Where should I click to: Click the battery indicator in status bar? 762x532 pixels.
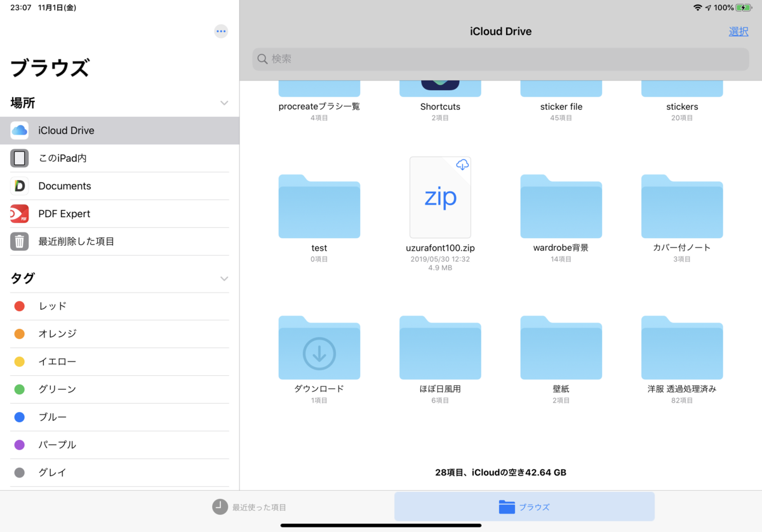(744, 8)
